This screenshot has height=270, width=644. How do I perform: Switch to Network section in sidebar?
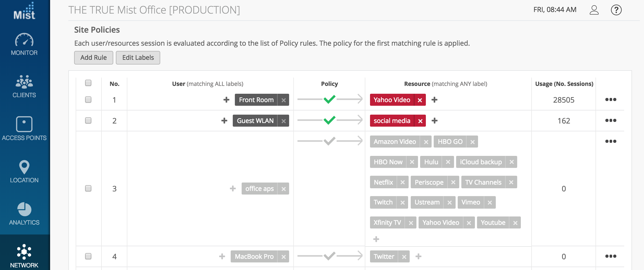pyautogui.click(x=24, y=252)
